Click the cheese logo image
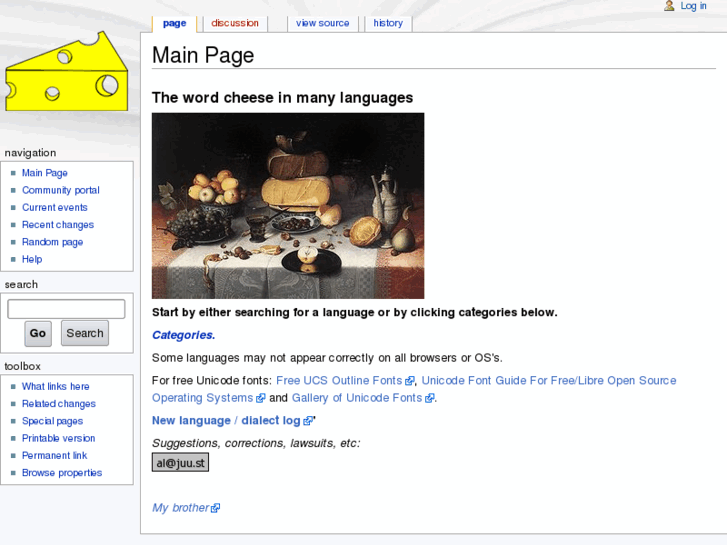Viewport: 727px width, 545px height. pyautogui.click(x=66, y=72)
